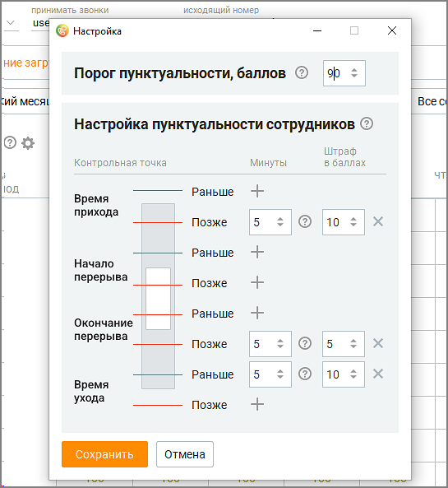This screenshot has width=448, height=488.
Task: Add Позже rule for Начало перерыва
Action: click(257, 282)
